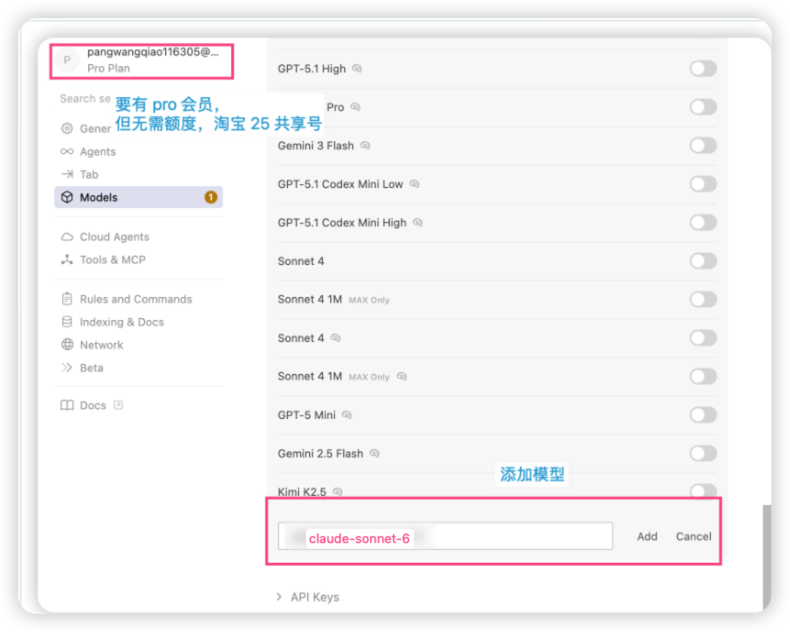
Task: Click the Cloud Agents cloud icon
Action: tap(67, 236)
